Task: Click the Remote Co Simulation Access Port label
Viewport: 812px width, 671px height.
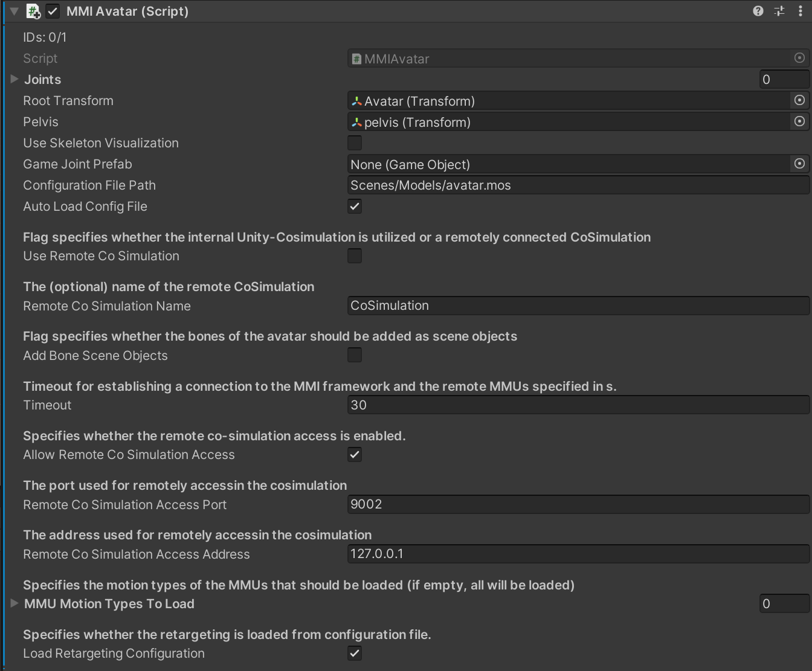Action: [124, 504]
